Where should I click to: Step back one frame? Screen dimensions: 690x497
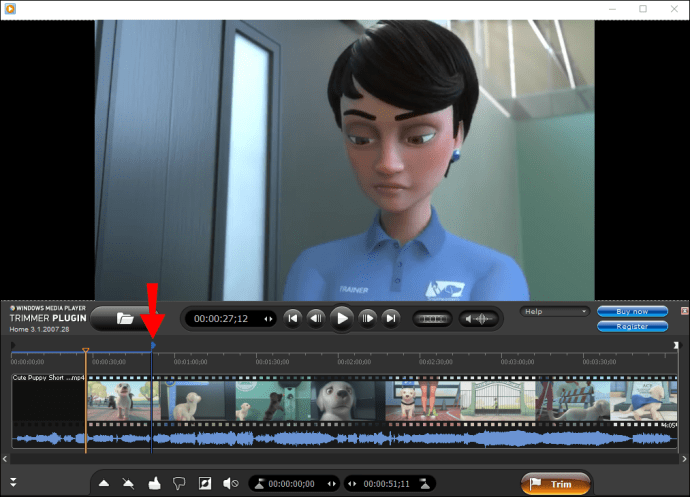(x=316, y=318)
